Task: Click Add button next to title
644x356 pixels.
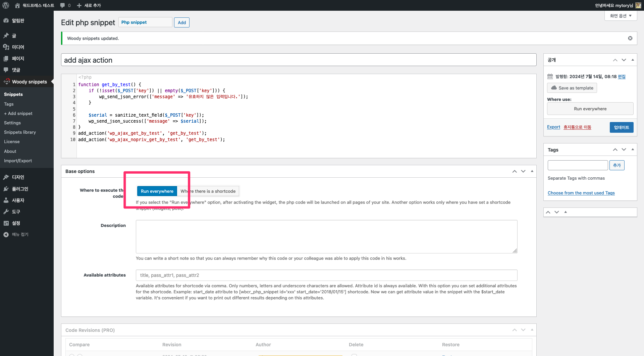Action: tap(182, 22)
